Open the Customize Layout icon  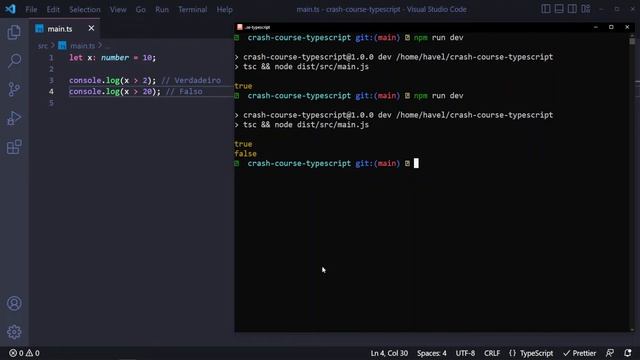click(x=586, y=9)
